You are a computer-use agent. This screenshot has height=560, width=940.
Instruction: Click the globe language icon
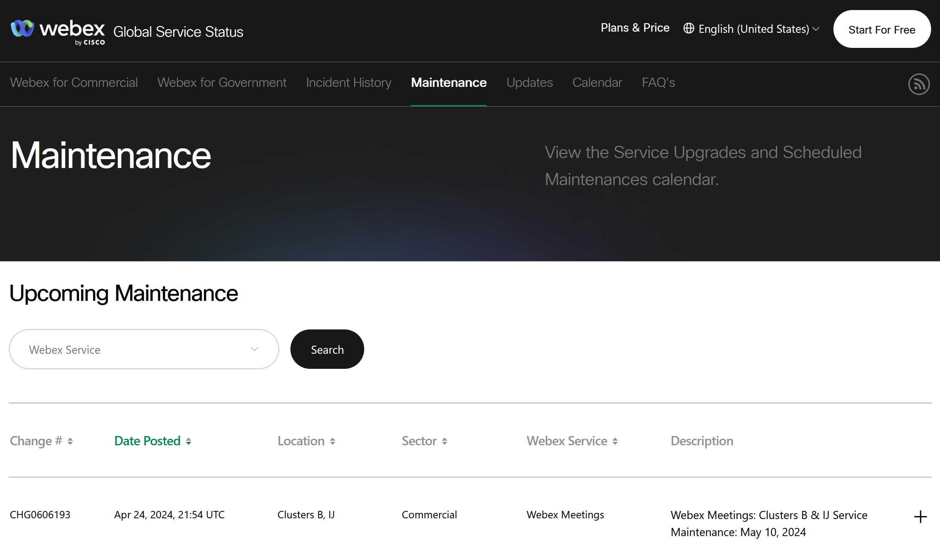pos(689,28)
